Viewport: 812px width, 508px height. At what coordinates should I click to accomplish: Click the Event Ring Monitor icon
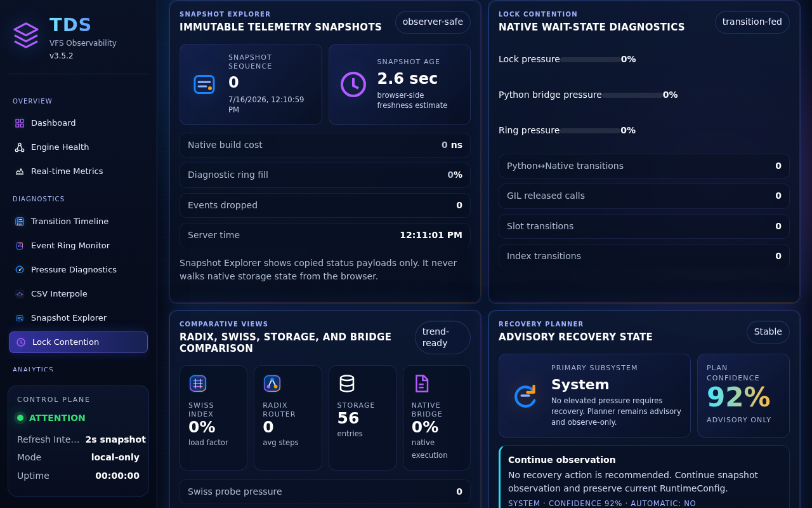point(20,246)
